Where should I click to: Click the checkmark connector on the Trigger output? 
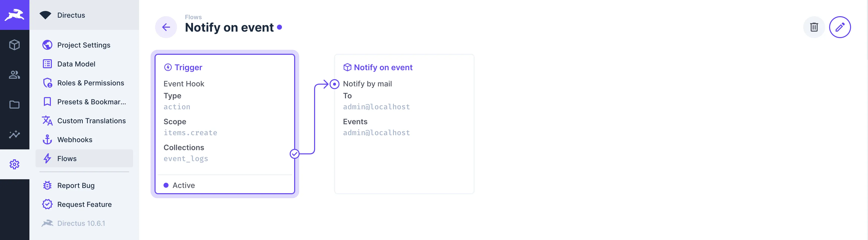tap(294, 154)
